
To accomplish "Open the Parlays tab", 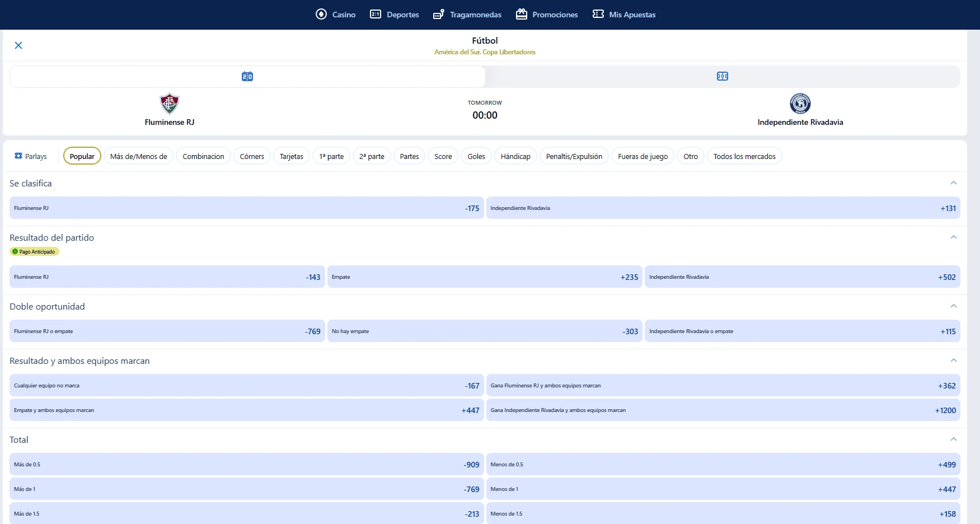I will coord(31,156).
